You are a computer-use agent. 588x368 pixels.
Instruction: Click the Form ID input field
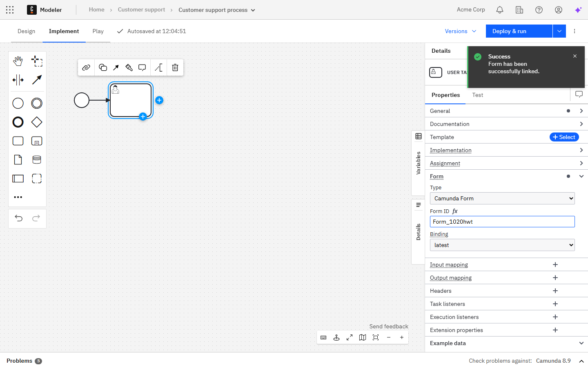tap(502, 222)
